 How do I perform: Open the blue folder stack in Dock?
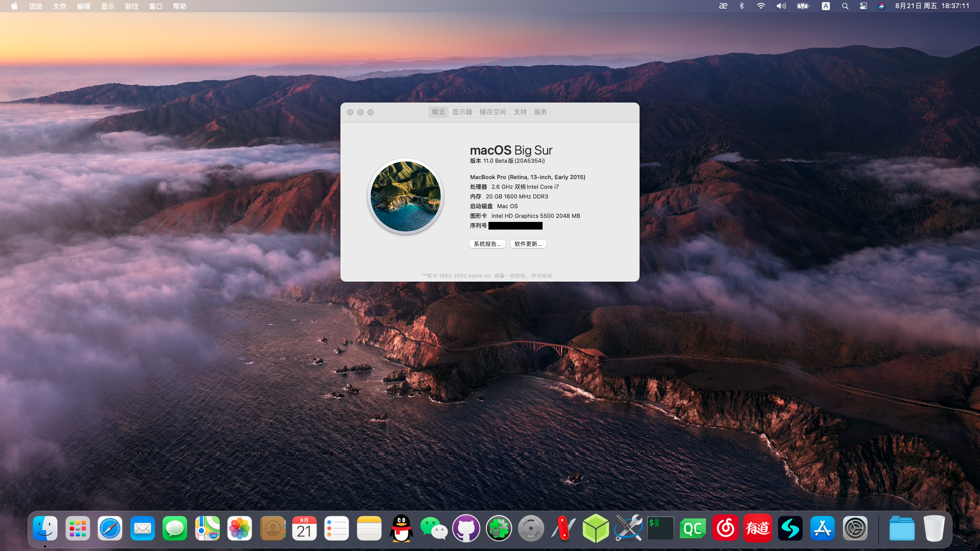tap(902, 529)
